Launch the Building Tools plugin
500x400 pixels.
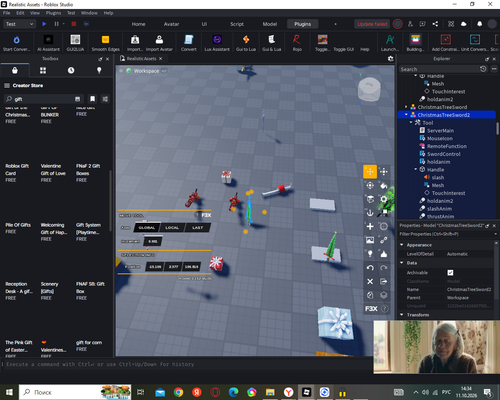(415, 42)
